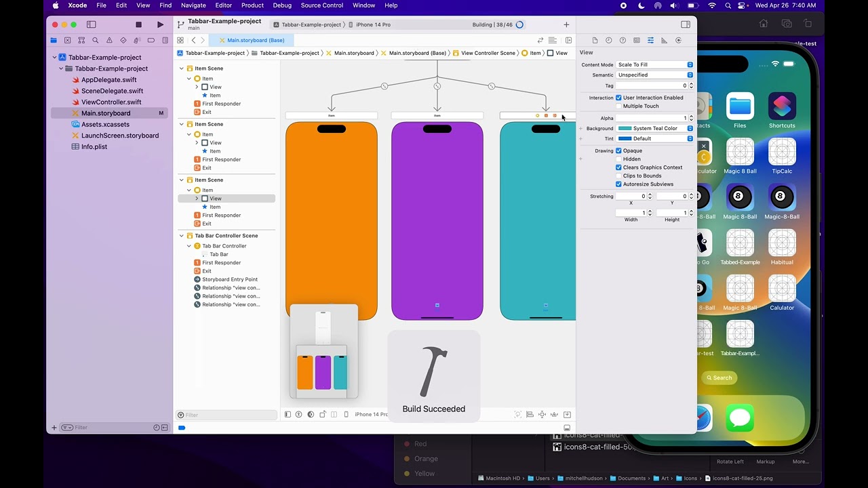Collapse the Tab Bar Controller row

coord(189,246)
